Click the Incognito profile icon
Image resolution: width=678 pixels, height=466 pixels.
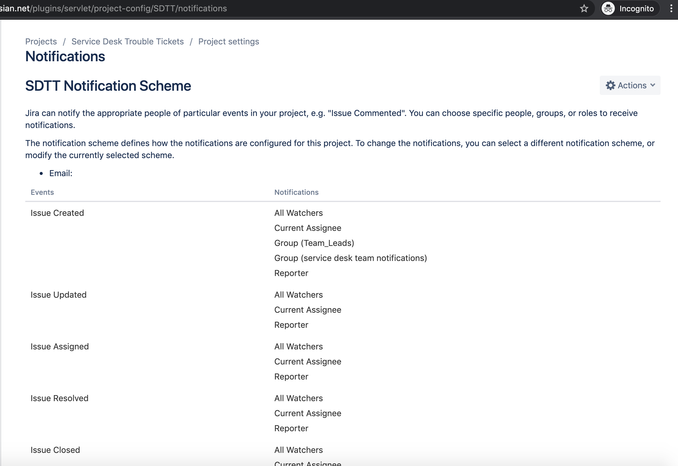click(x=608, y=9)
